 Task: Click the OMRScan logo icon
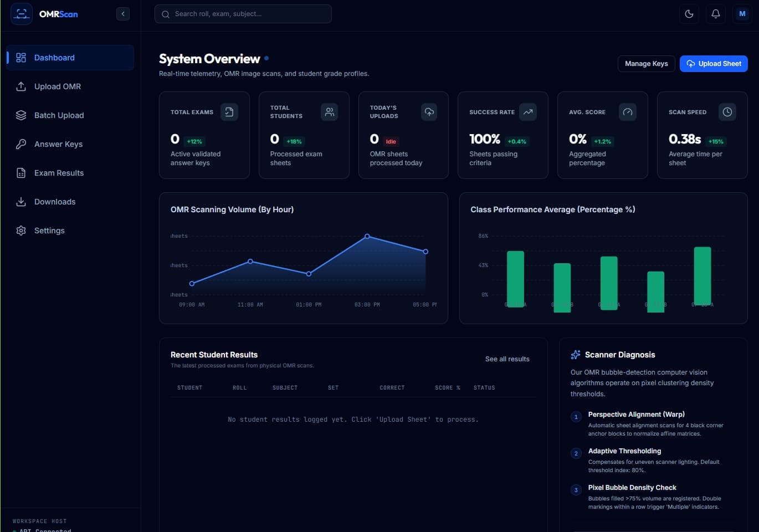coord(22,14)
